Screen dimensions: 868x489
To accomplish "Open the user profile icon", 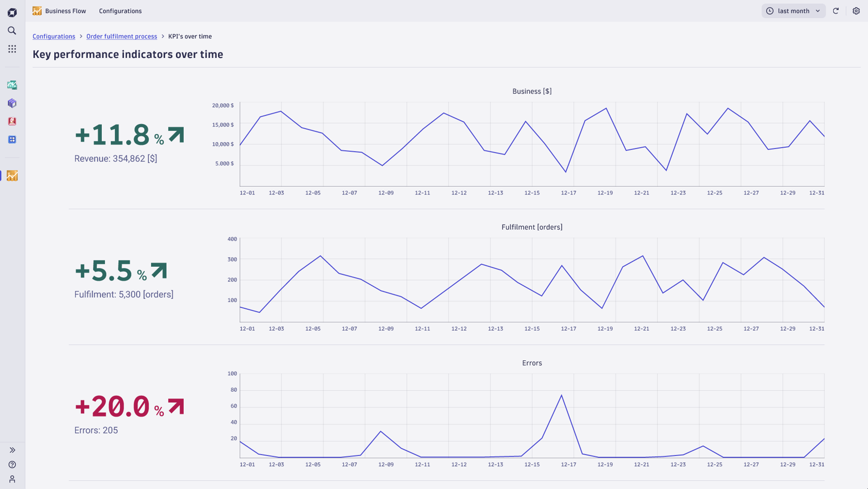I will point(12,479).
